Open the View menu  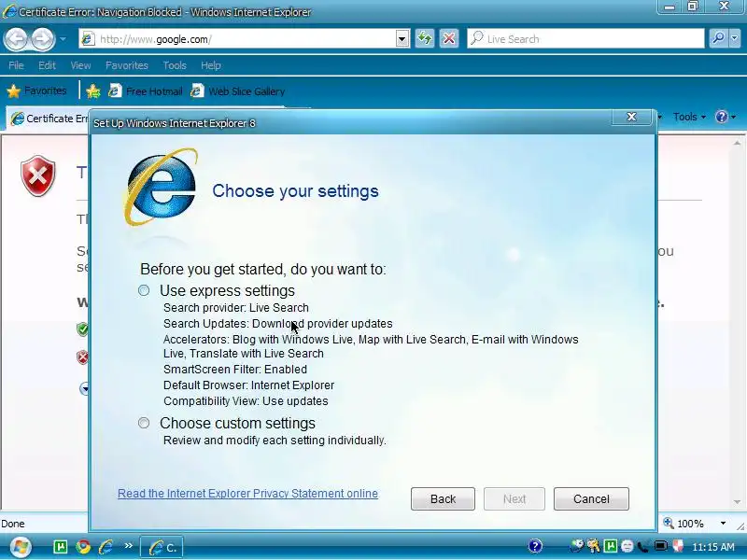[x=80, y=65]
